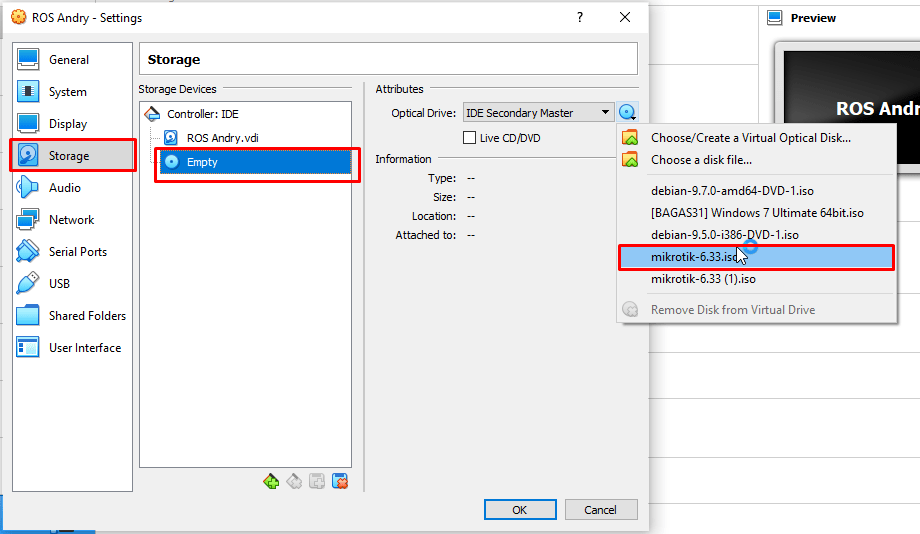
Task: Select the Serial Ports category
Action: point(77,252)
